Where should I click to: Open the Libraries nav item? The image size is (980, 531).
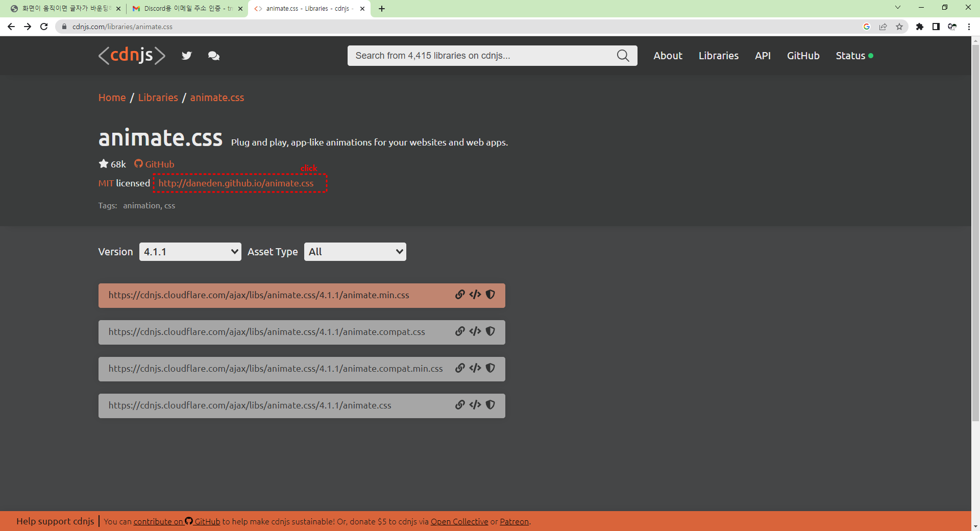(x=719, y=56)
